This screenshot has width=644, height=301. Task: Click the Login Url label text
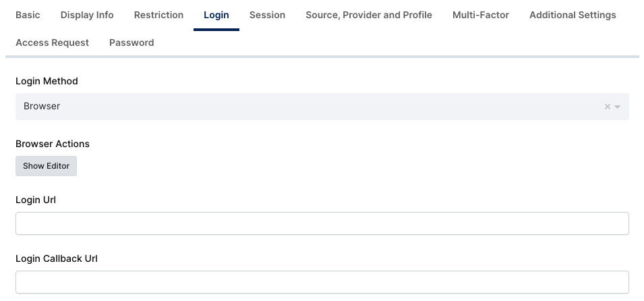(x=36, y=200)
